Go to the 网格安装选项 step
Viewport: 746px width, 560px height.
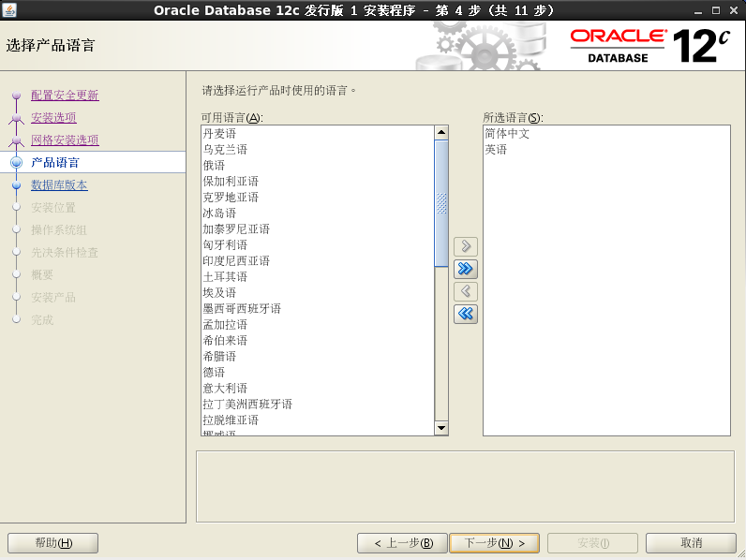[x=65, y=140]
